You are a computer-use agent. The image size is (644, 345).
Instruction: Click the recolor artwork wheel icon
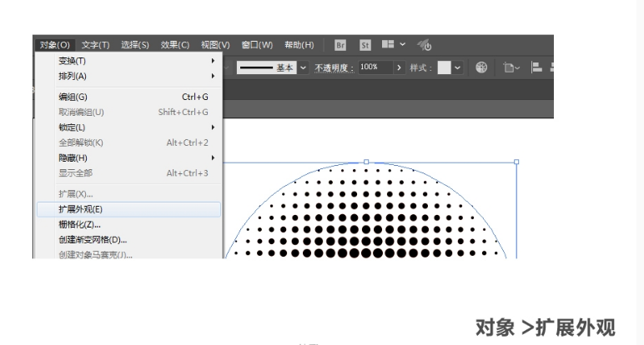[x=481, y=67]
